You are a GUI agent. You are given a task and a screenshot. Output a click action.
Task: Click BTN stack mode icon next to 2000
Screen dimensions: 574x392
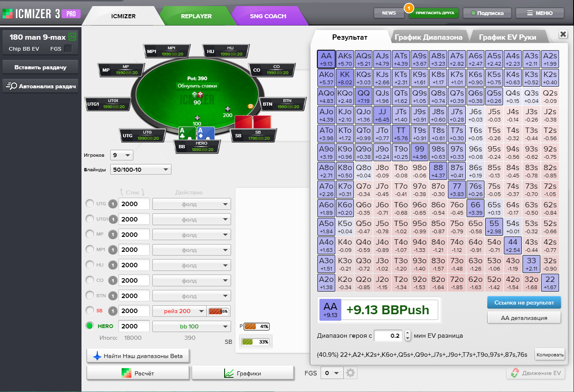coord(113,296)
